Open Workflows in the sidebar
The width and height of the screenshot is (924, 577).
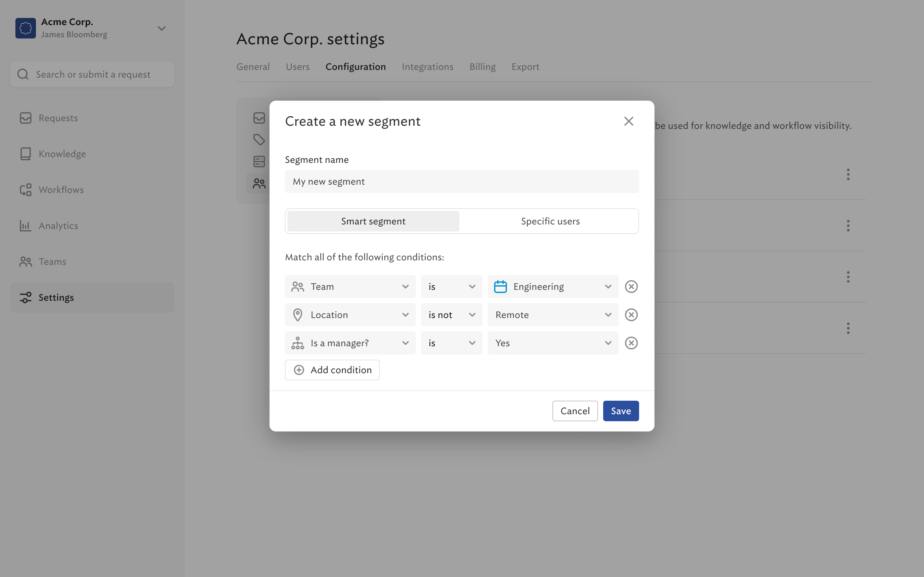[61, 190]
